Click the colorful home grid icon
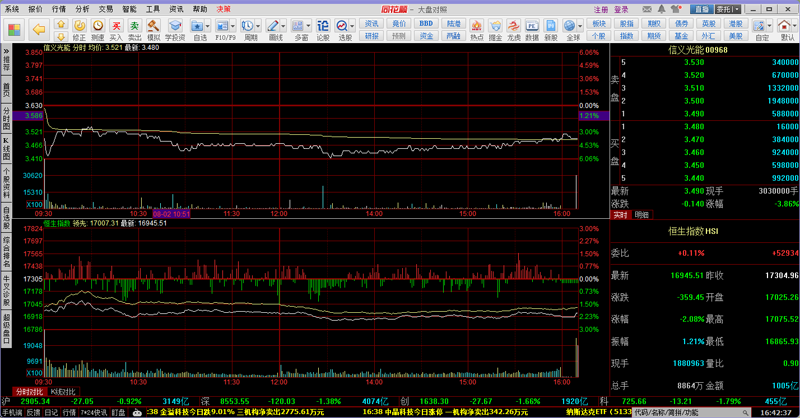800x418 pixels. coord(14,29)
